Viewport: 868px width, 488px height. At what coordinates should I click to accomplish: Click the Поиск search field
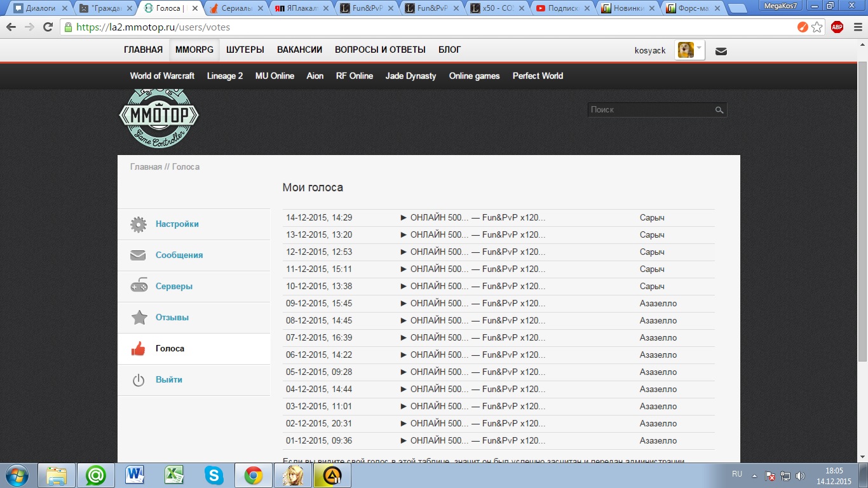pyautogui.click(x=649, y=110)
